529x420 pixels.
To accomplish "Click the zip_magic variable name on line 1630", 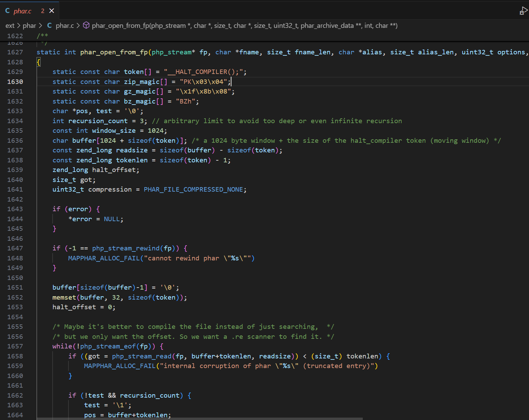I will click(141, 82).
